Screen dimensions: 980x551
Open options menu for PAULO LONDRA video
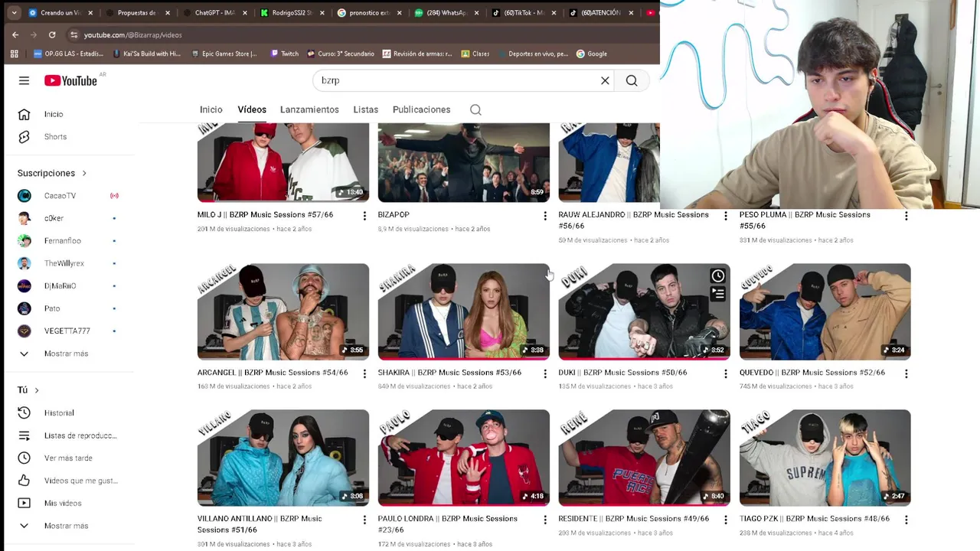tap(545, 520)
